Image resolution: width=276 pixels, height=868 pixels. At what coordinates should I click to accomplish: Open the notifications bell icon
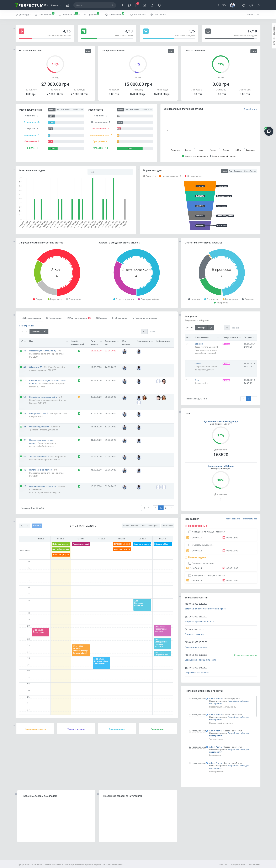click(159, 5)
